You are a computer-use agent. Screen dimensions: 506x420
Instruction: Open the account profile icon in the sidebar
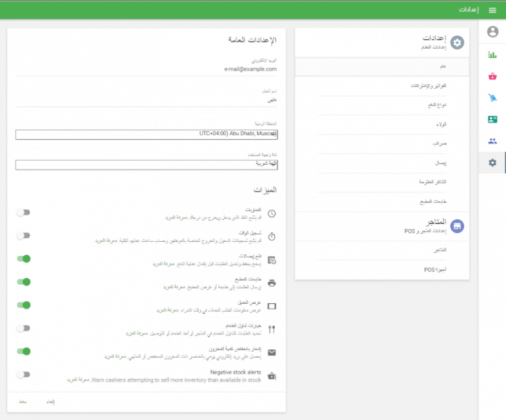pyautogui.click(x=492, y=31)
